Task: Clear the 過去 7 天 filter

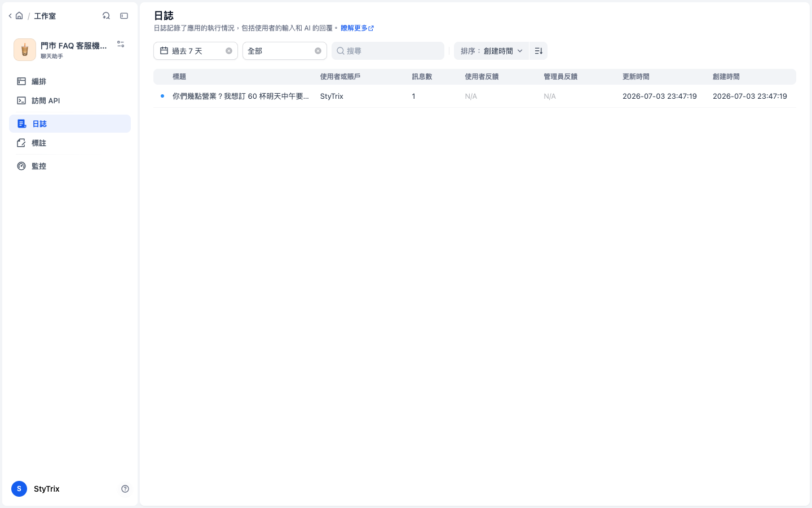Action: (x=229, y=51)
